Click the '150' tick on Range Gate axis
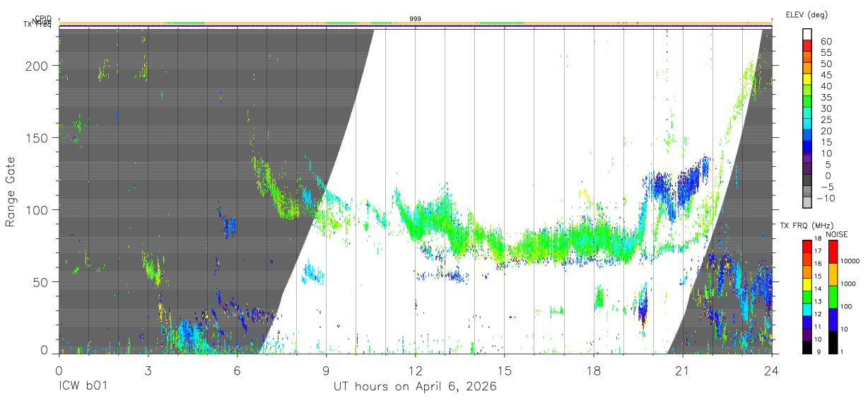Viewport: 868px width, 401px height. pyautogui.click(x=37, y=137)
